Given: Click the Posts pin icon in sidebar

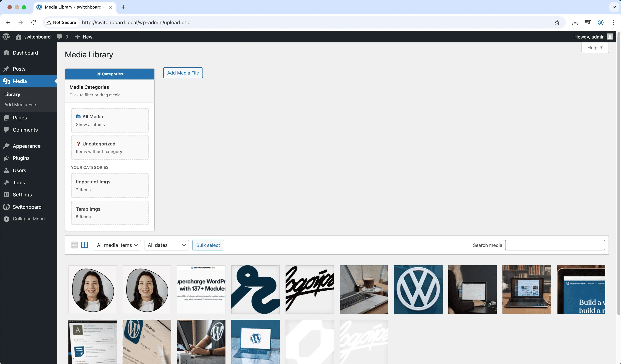Looking at the screenshot, I should (7, 69).
